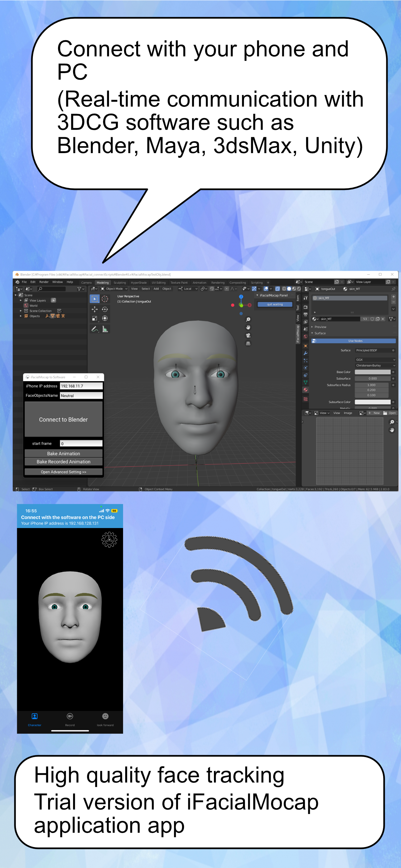Viewport: 401px width, 868px height.
Task: Open Object Data green triangle tab
Action: click(x=305, y=382)
